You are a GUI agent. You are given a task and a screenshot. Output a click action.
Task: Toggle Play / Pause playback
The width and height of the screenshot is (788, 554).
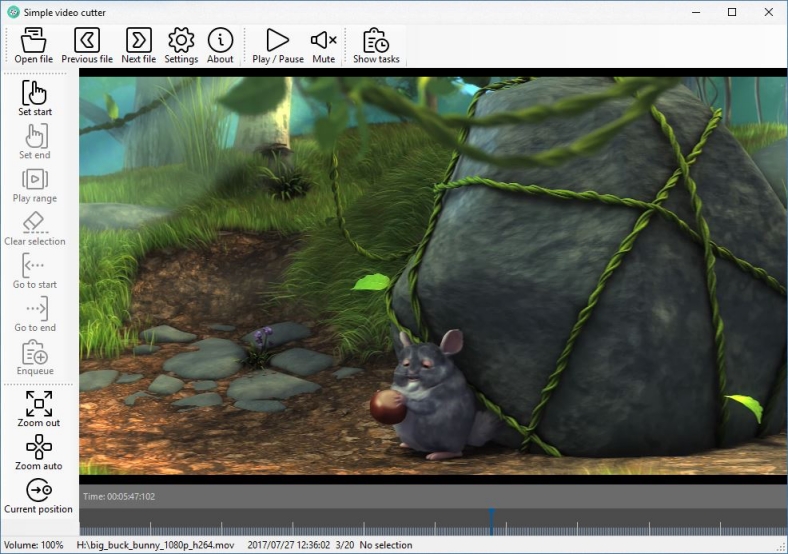pyautogui.click(x=277, y=41)
